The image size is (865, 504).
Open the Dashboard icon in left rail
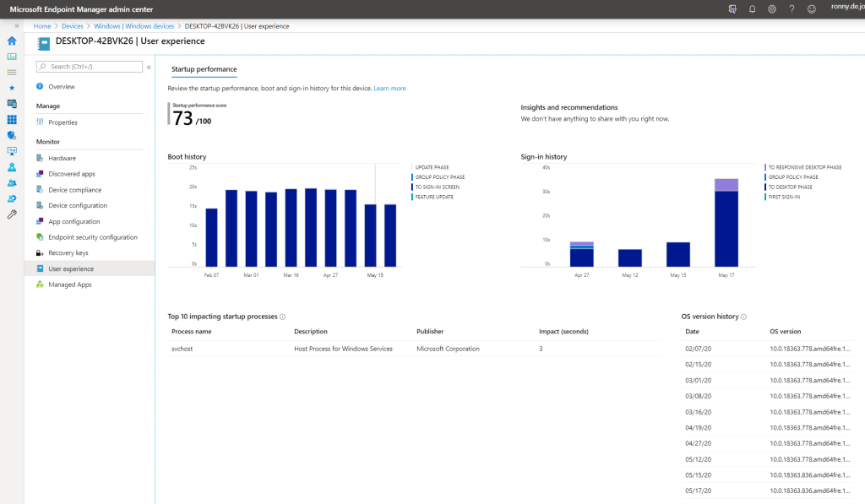point(12,57)
